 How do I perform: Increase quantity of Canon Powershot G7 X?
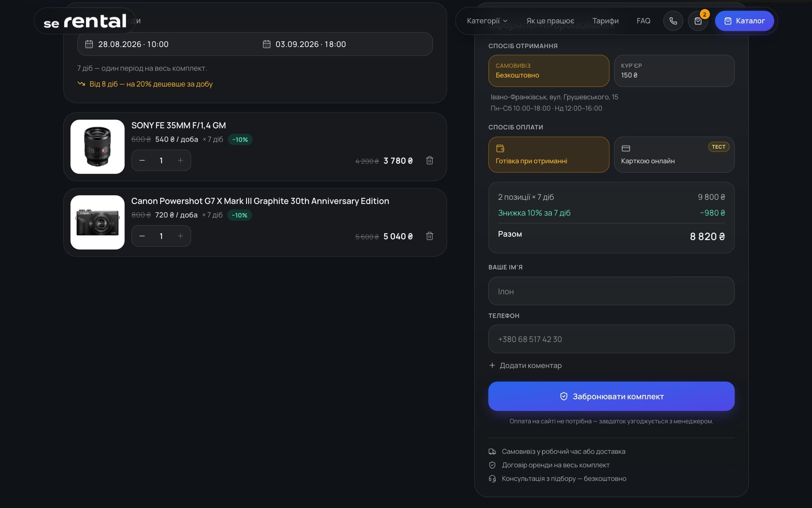click(x=180, y=236)
